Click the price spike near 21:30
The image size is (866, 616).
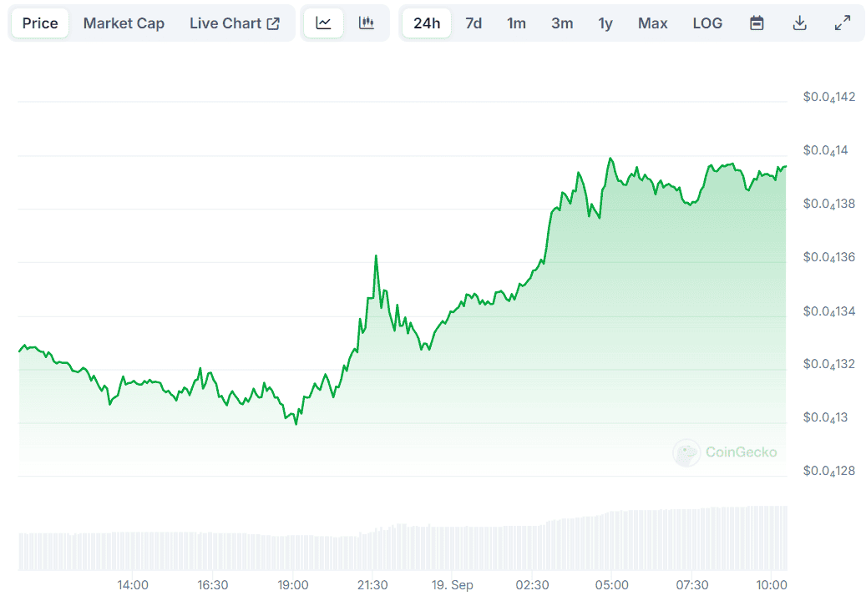(376, 256)
